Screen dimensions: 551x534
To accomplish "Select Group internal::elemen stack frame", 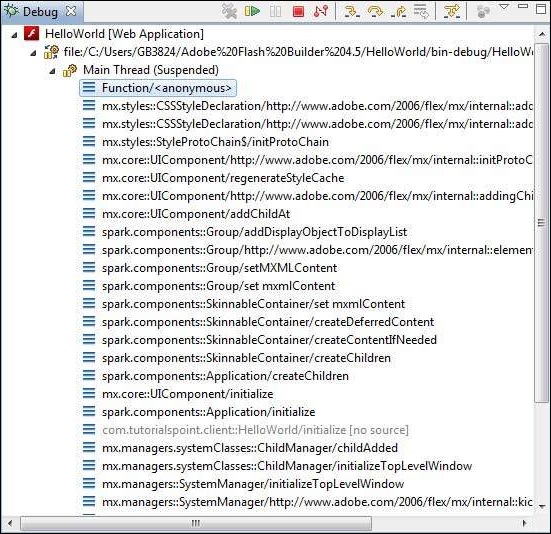I will 317,250.
